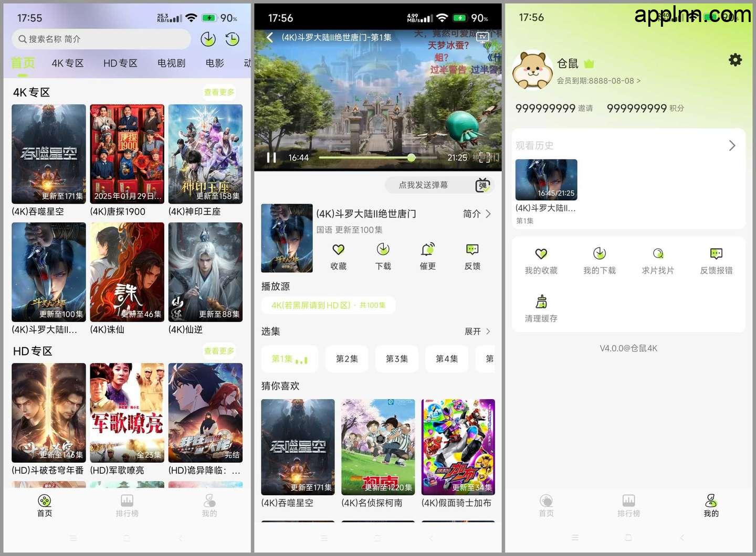Screen dimensions: 756x556
Task: Switch to the HD专区 tab
Action: click(x=120, y=63)
